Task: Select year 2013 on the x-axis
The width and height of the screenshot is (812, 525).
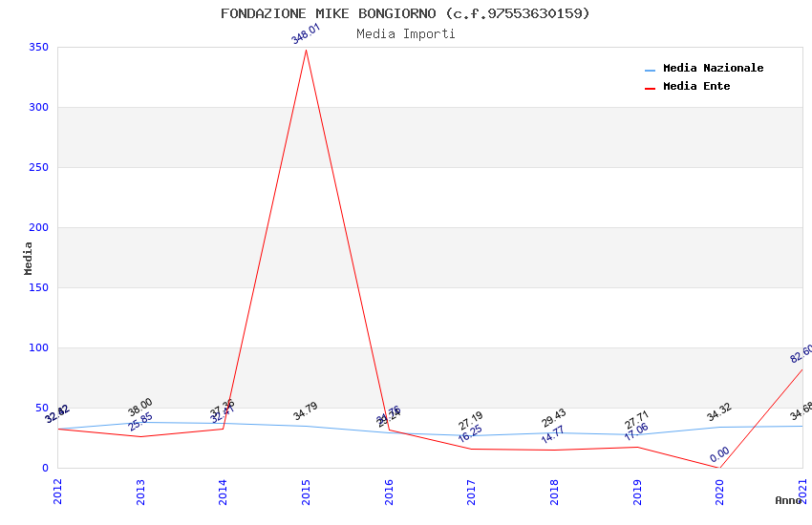Action: [140, 492]
